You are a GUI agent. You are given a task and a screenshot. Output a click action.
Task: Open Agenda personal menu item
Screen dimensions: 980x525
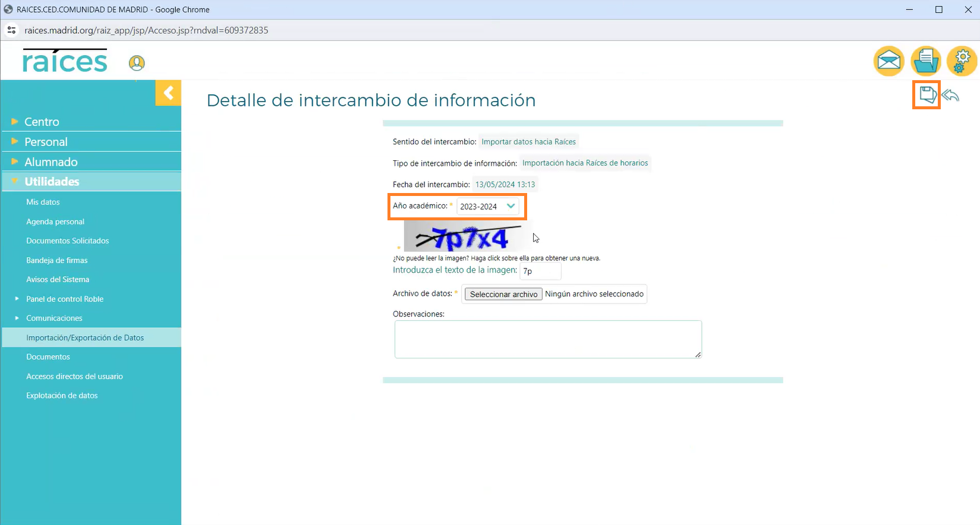click(x=55, y=222)
